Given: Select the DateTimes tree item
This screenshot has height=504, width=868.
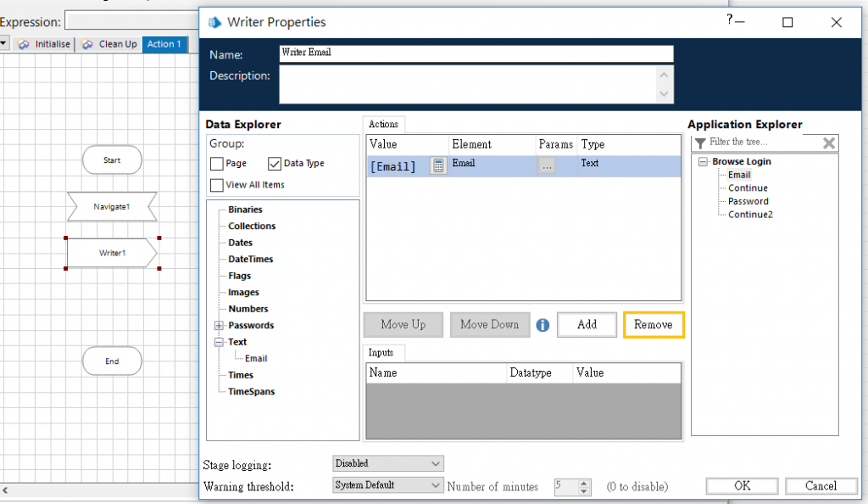Looking at the screenshot, I should [250, 259].
